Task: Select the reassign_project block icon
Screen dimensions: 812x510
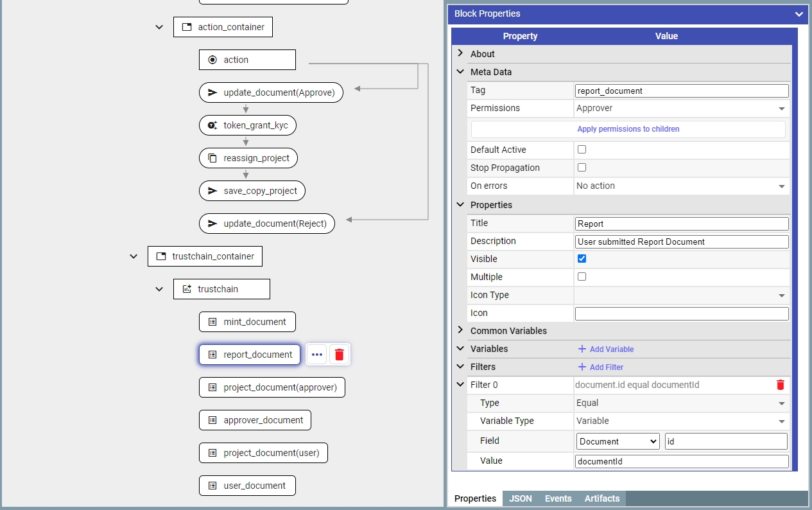Action: (212, 158)
